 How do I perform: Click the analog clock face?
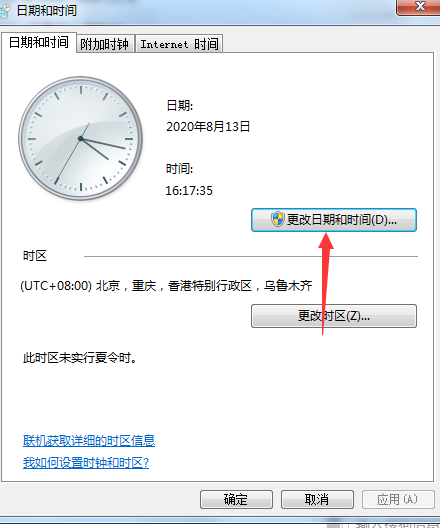click(80, 138)
